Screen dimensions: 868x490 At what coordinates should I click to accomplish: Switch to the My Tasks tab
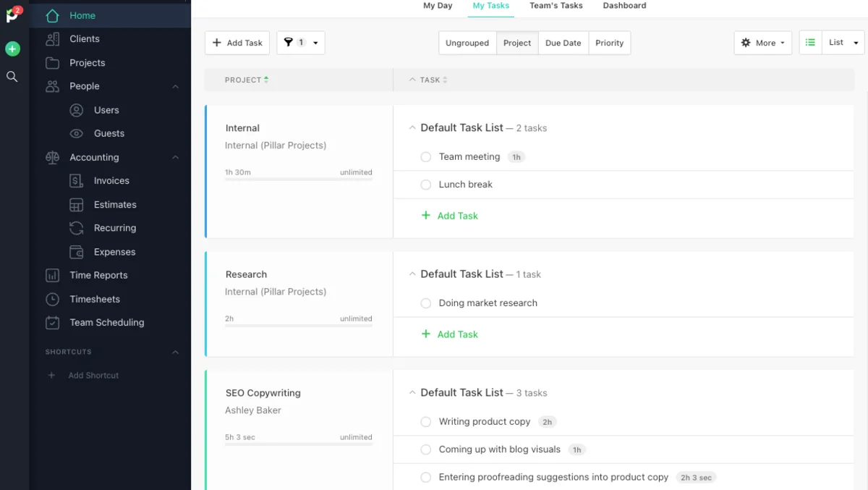[x=491, y=6]
